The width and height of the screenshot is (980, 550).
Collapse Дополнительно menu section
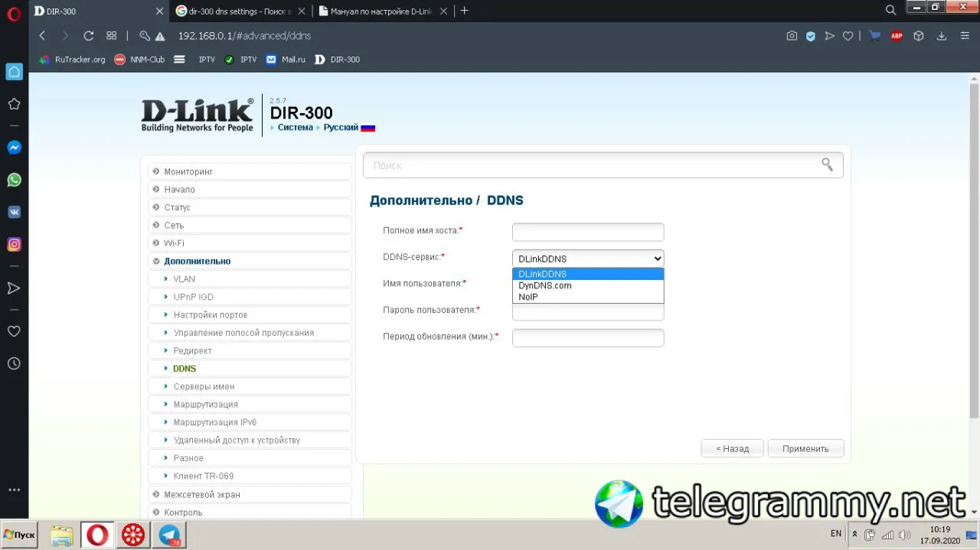tap(250, 261)
